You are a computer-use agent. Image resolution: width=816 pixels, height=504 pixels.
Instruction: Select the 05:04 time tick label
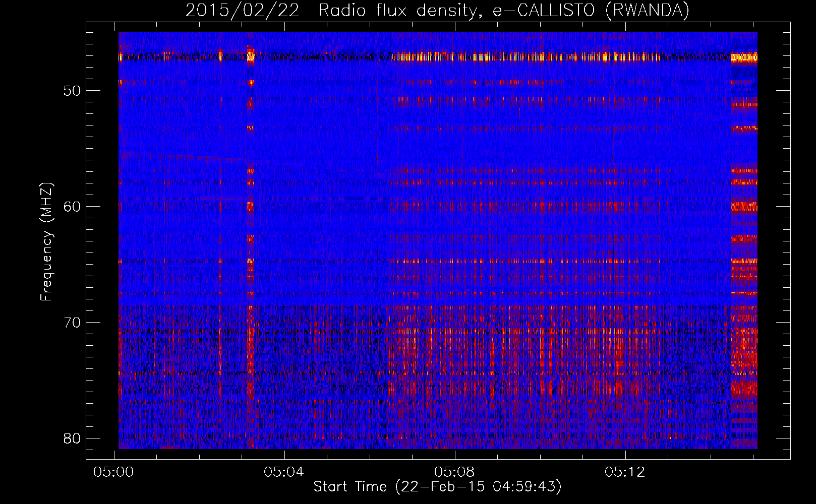coord(284,472)
